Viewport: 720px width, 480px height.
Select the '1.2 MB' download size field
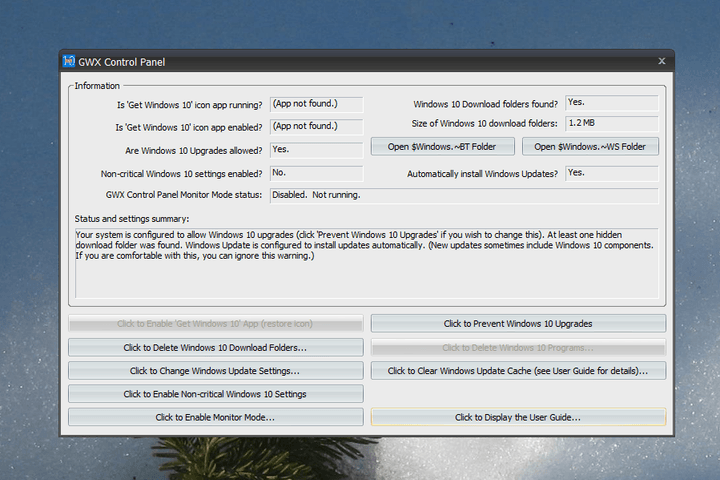pos(612,124)
